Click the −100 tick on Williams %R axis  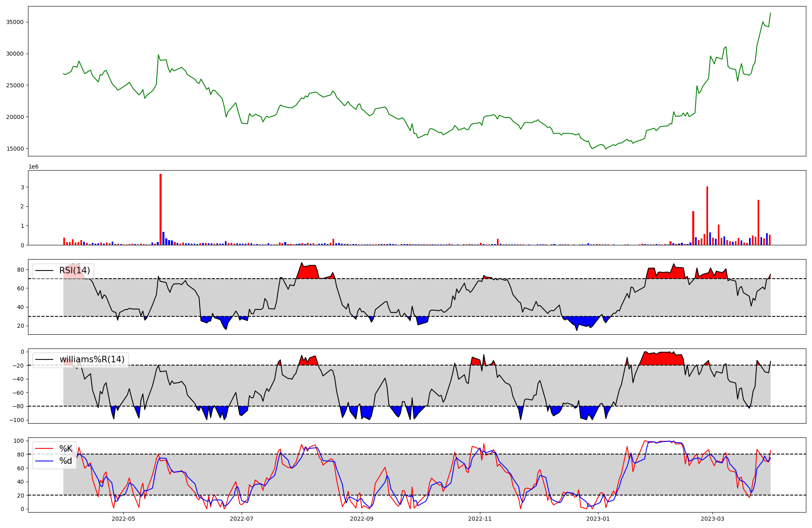[x=16, y=420]
